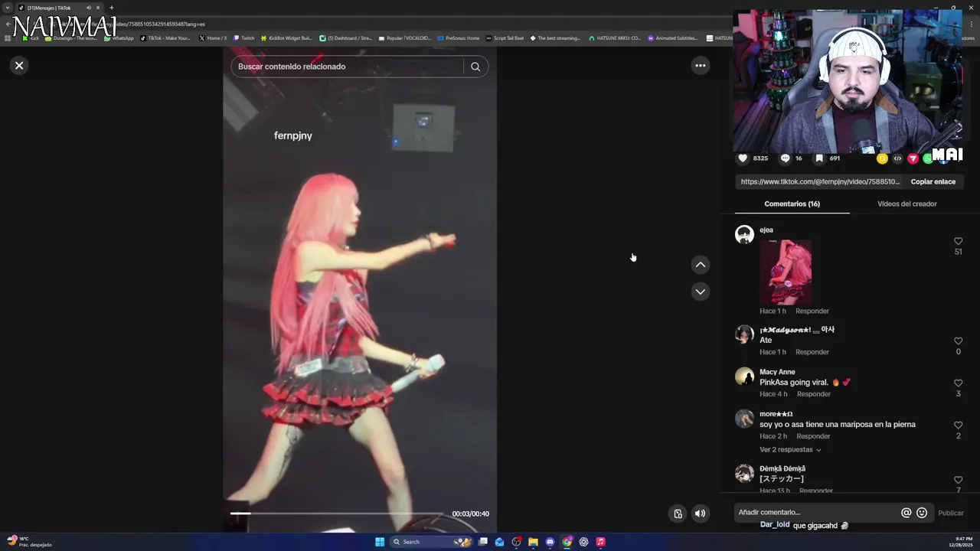The height and width of the screenshot is (551, 980).
Task: Click the fernpjny creator name on video
Action: pyautogui.click(x=293, y=135)
